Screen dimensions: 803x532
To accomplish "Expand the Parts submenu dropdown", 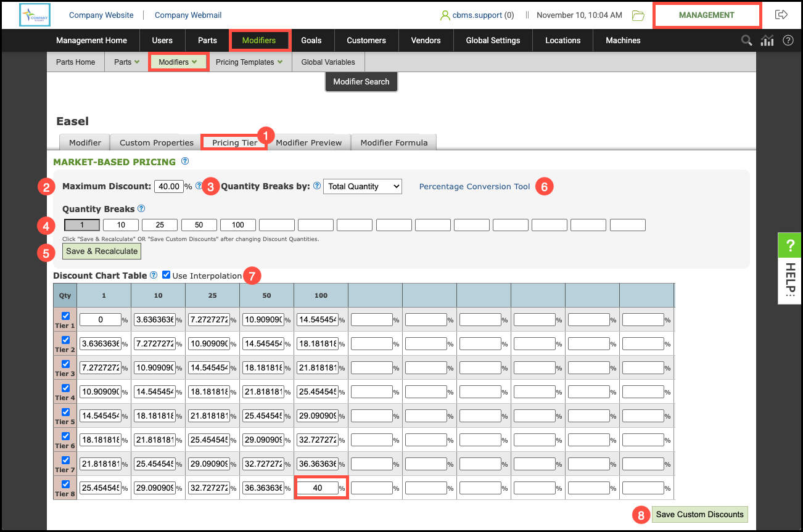I will tap(127, 62).
